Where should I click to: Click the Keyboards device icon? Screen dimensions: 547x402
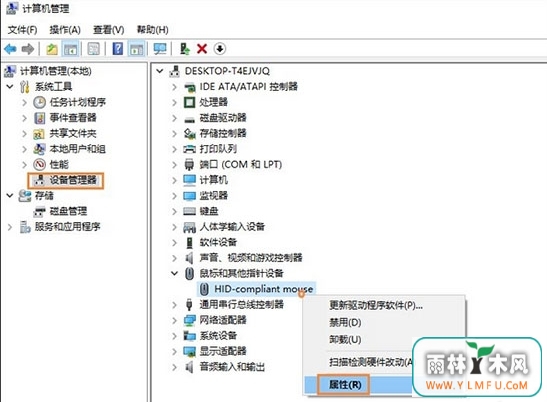[x=189, y=211]
